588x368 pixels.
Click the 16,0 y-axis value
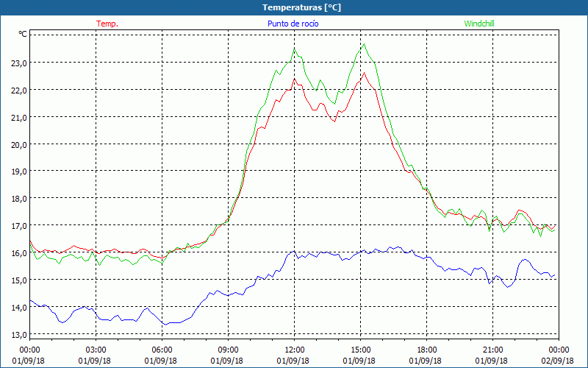pos(19,252)
